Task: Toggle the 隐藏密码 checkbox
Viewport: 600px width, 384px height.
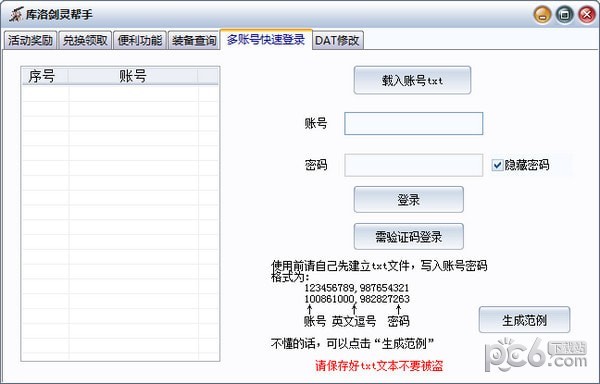Action: [x=497, y=165]
